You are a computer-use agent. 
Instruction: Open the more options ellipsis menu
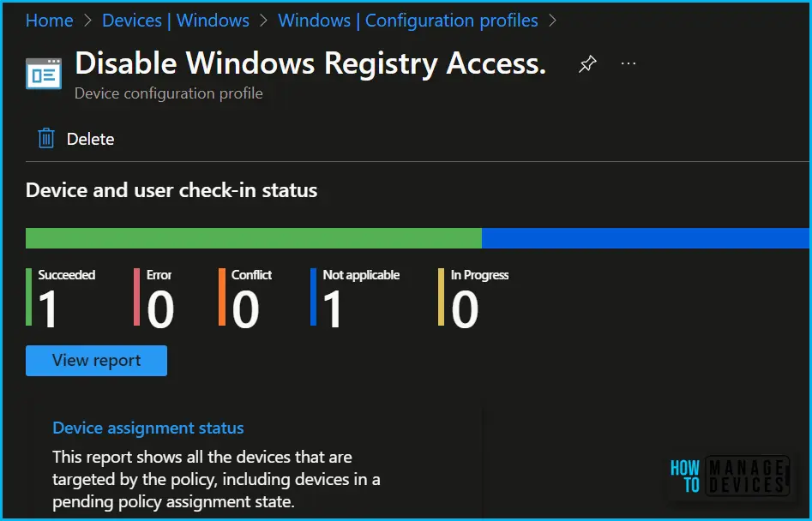point(629,64)
